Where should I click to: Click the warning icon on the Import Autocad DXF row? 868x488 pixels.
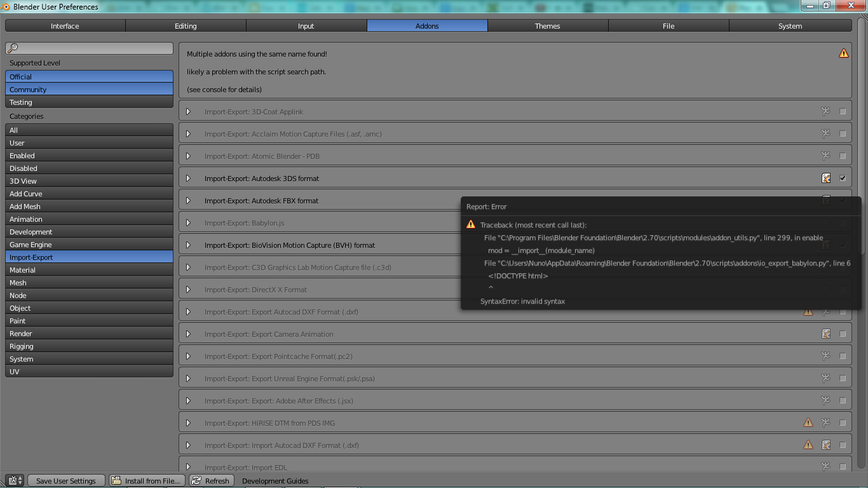[808, 445]
